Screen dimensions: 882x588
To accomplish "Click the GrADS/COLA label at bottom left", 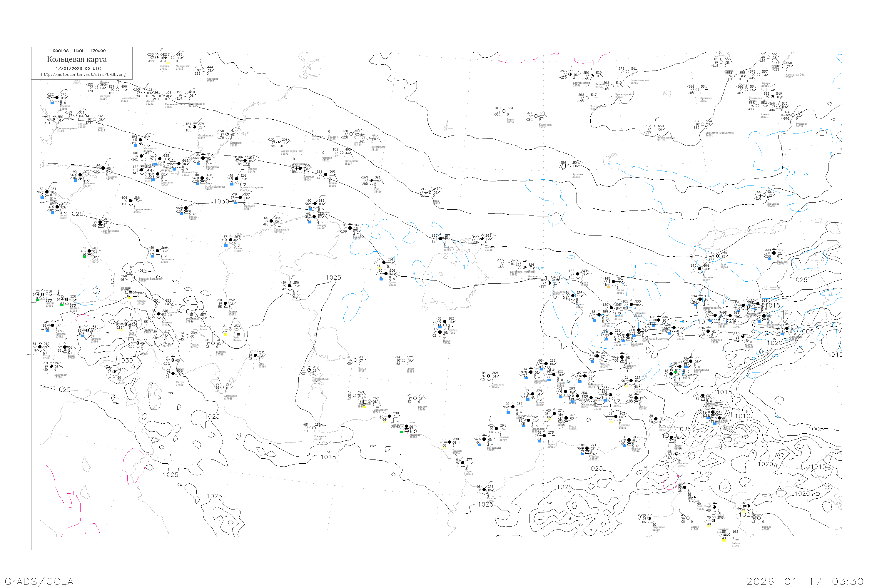I will 39,581.
